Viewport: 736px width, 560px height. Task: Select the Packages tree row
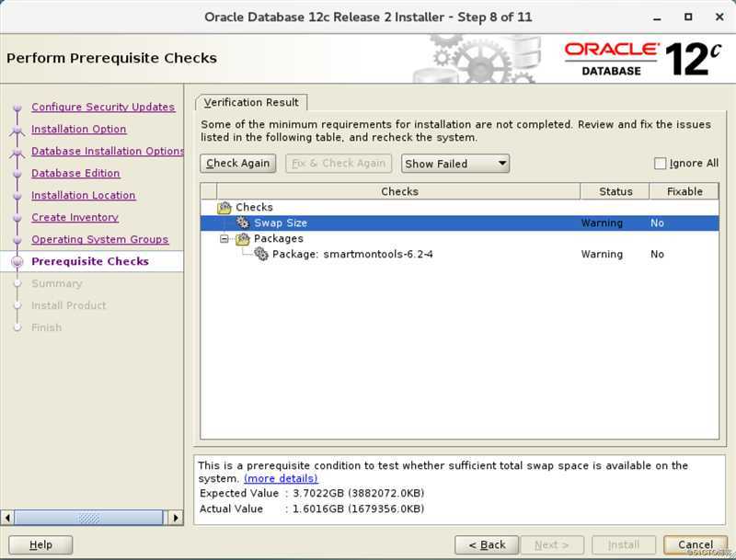pyautogui.click(x=459, y=239)
